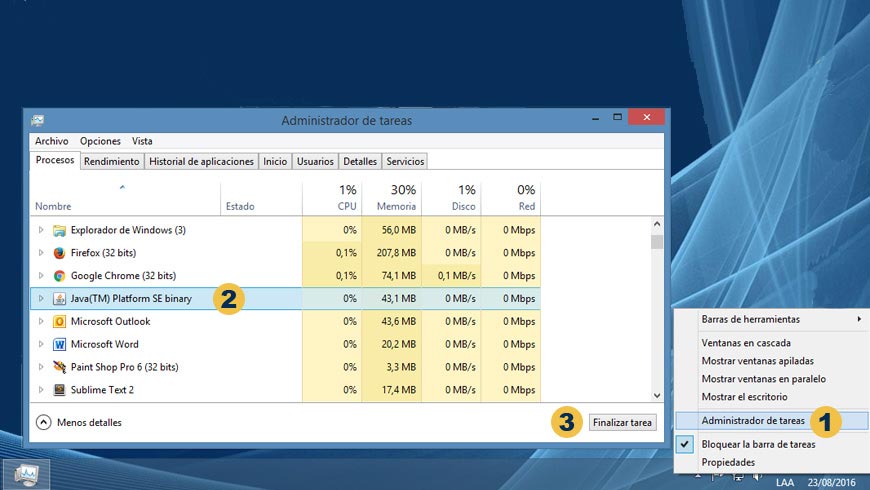Image resolution: width=870 pixels, height=490 pixels.
Task: Expand the Microsoft Outlook process group
Action: pyautogui.click(x=41, y=321)
